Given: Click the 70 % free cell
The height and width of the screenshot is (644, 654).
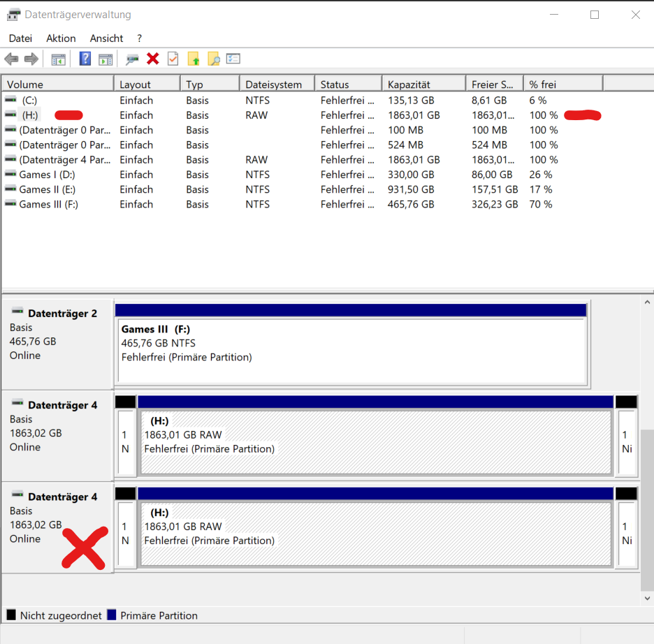Looking at the screenshot, I should point(541,204).
